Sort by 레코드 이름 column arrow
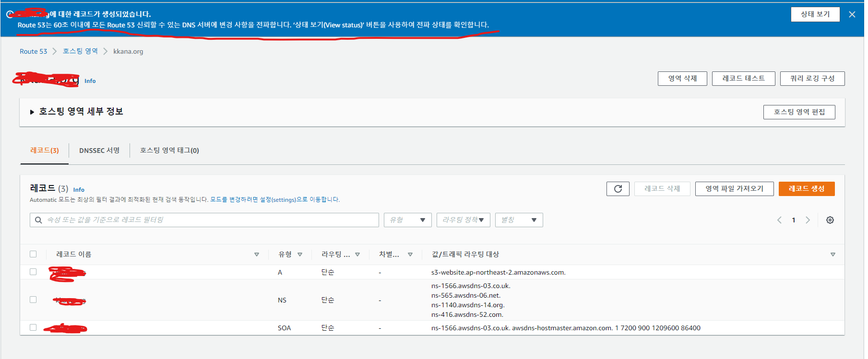868x359 pixels. (x=257, y=255)
